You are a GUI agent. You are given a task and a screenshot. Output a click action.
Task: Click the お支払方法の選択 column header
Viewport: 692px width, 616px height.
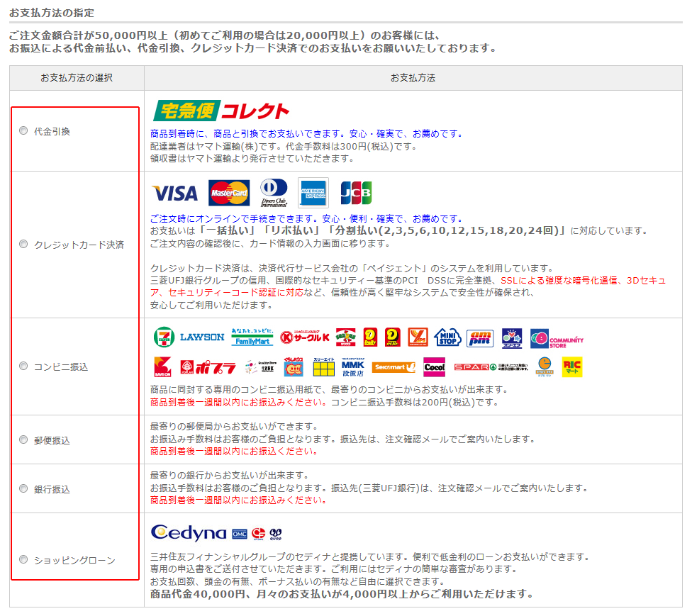[x=77, y=78]
